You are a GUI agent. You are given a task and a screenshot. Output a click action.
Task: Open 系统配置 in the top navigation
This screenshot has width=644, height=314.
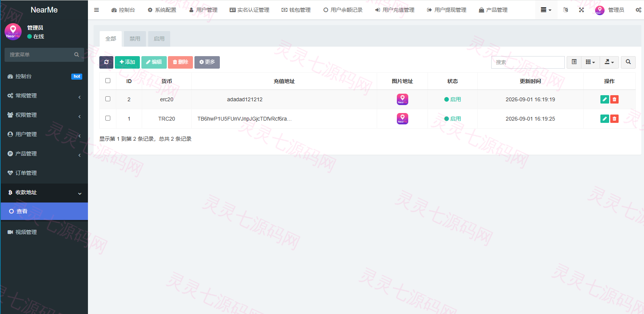point(162,10)
